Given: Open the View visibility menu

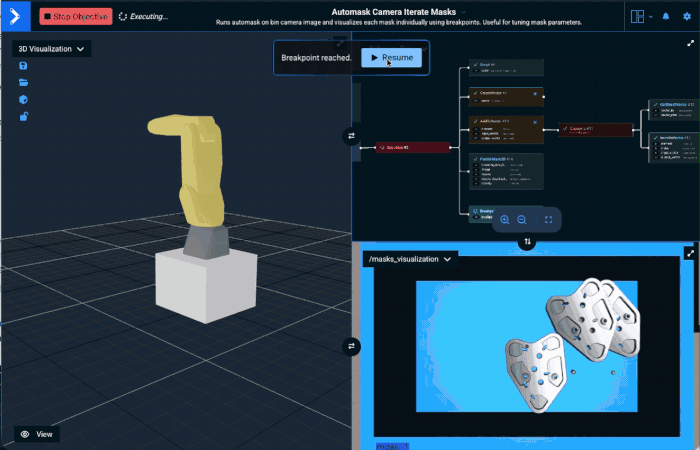Looking at the screenshot, I should pos(37,434).
